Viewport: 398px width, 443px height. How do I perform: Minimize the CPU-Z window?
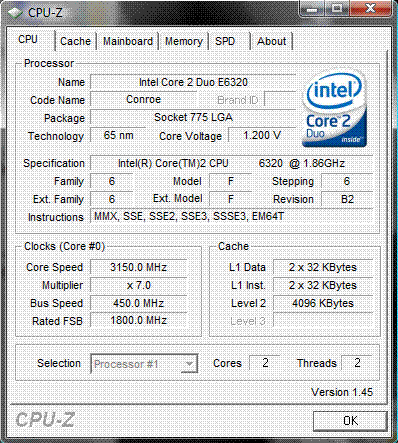[312, 9]
